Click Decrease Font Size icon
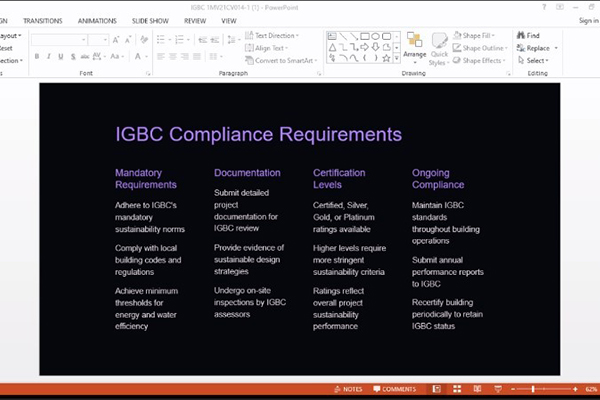The height and width of the screenshot is (400, 600). (x=128, y=40)
